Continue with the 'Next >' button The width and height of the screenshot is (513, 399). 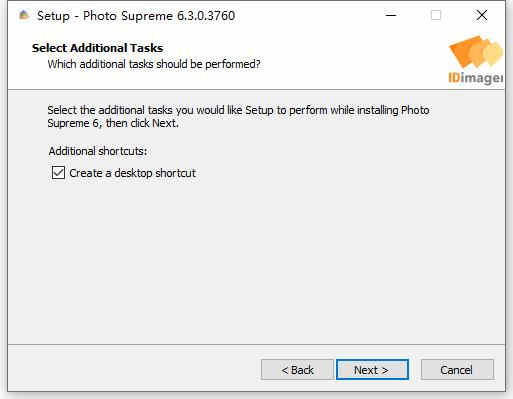[x=372, y=369]
